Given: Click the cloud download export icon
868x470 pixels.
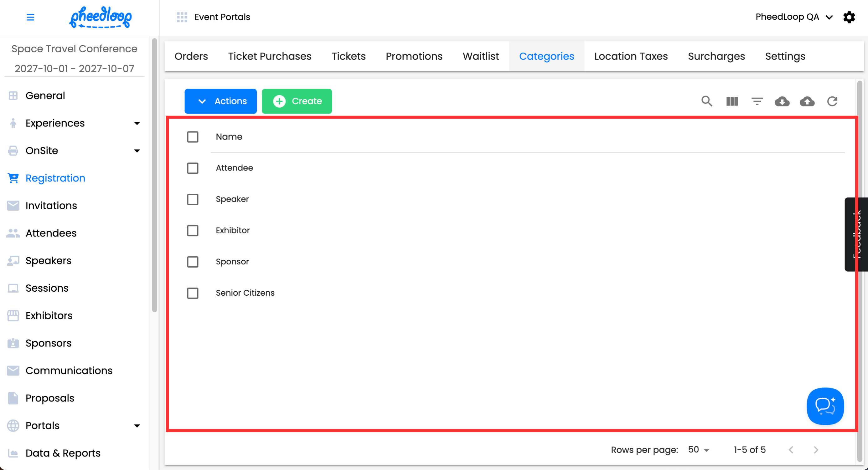Looking at the screenshot, I should pos(782,101).
